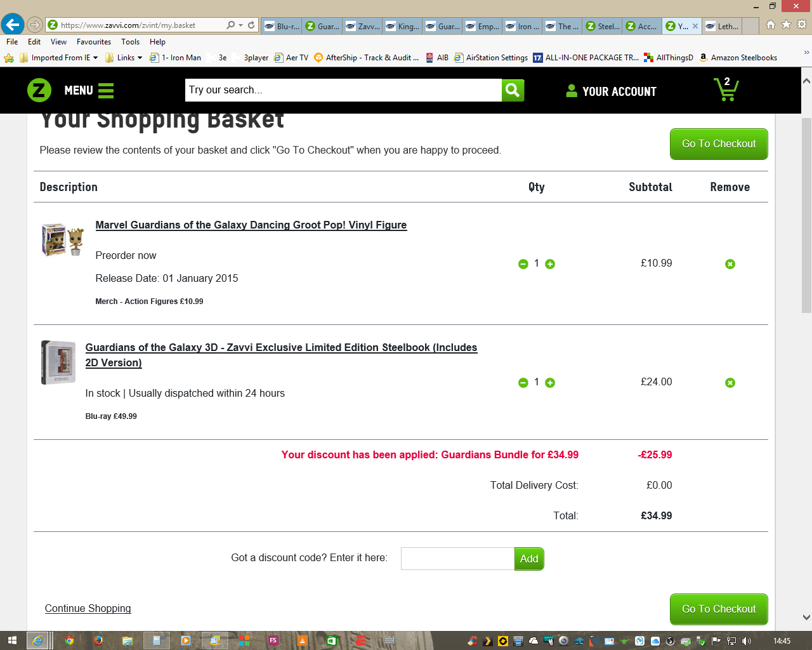
Task: Open the Windows Start button
Action: click(12, 640)
